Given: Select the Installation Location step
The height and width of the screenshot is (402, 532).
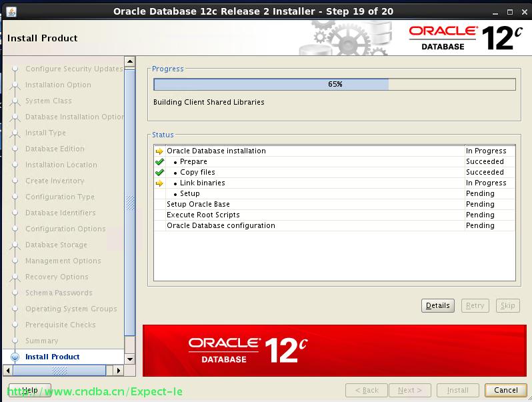Looking at the screenshot, I should (61, 165).
